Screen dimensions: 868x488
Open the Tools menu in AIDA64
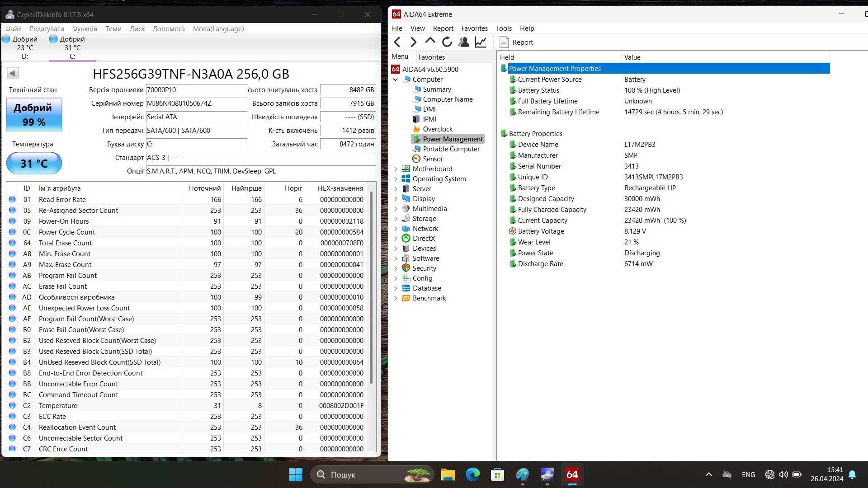pos(503,28)
